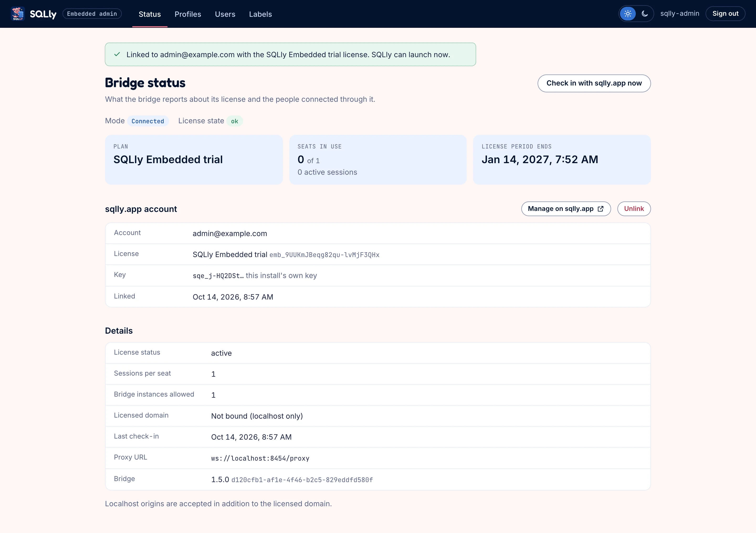Click external link icon on Manage button

click(601, 209)
